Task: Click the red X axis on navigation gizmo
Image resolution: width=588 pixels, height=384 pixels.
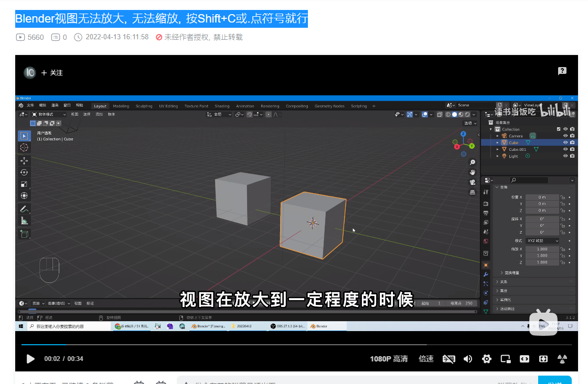Action: click(457, 147)
